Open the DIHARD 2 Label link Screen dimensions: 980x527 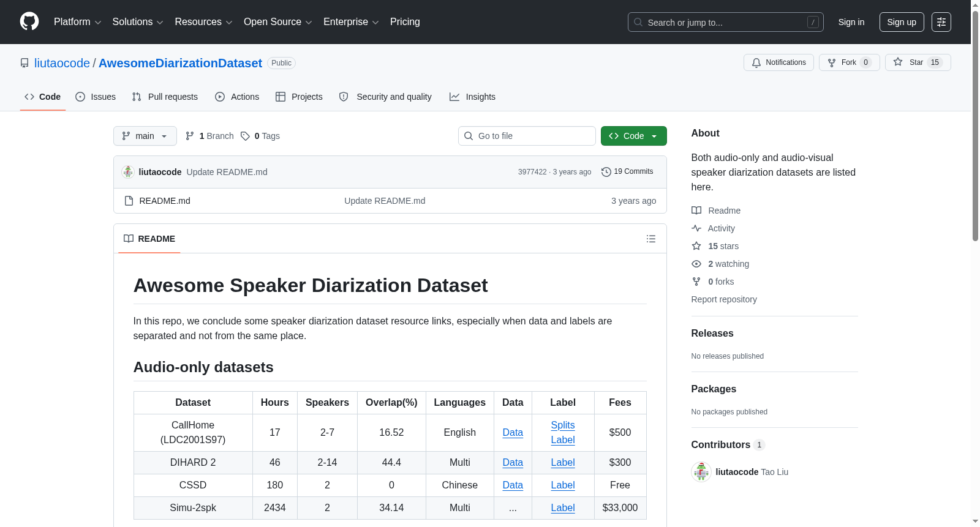click(563, 463)
